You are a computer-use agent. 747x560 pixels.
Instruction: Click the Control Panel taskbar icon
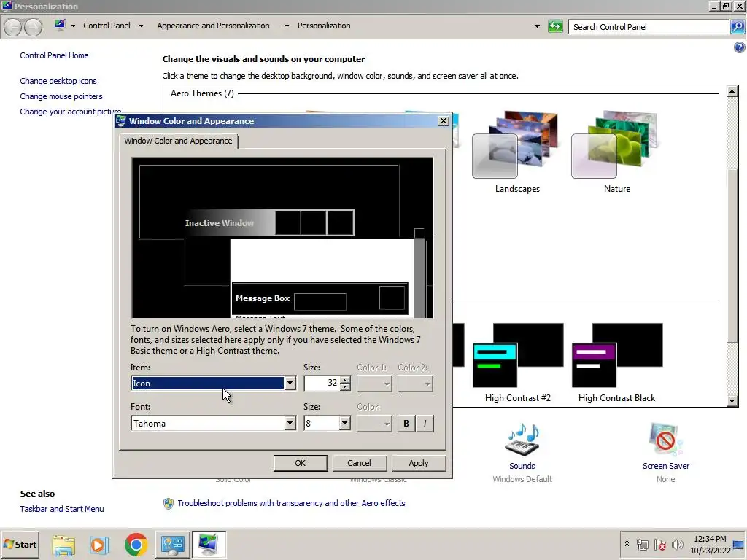click(172, 544)
